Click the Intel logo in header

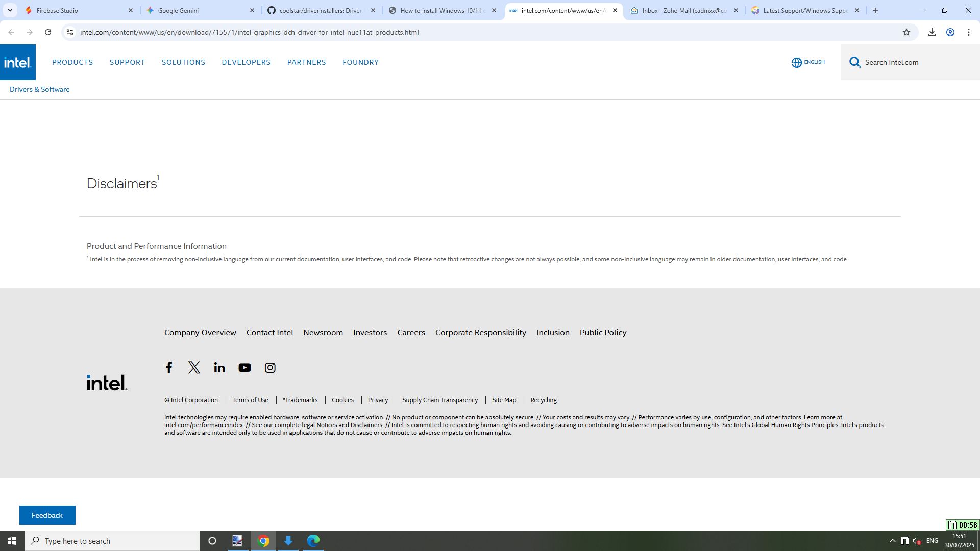[x=18, y=62]
